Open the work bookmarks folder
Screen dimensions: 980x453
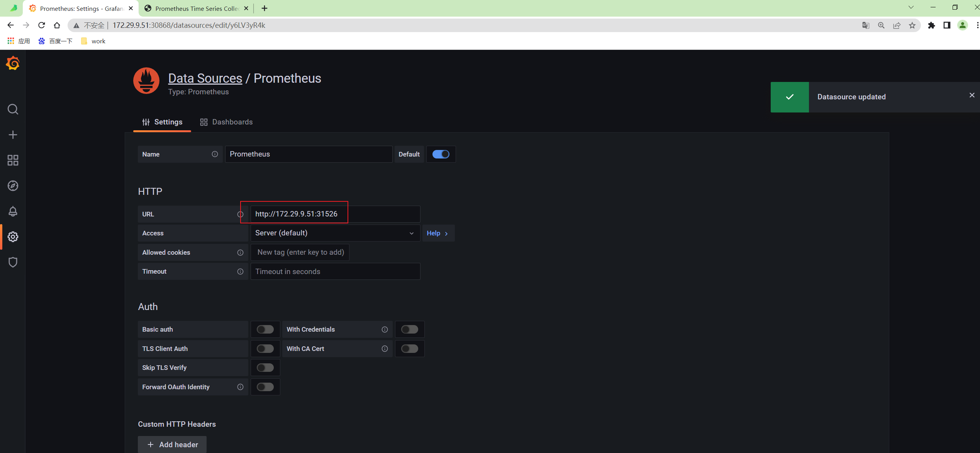point(93,41)
